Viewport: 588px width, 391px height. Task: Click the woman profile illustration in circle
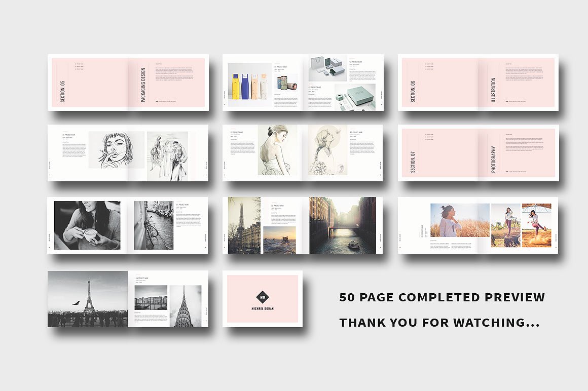(x=327, y=150)
